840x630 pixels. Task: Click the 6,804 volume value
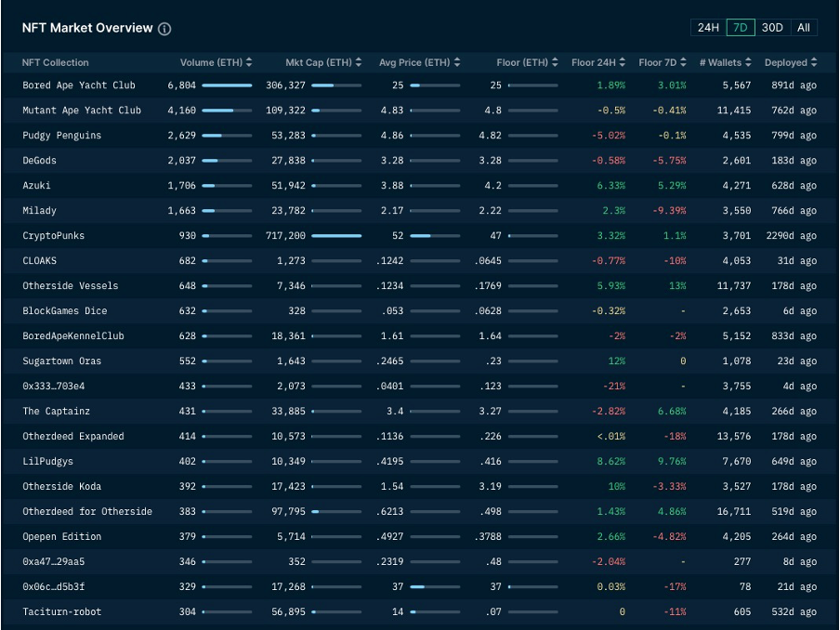coord(181,85)
